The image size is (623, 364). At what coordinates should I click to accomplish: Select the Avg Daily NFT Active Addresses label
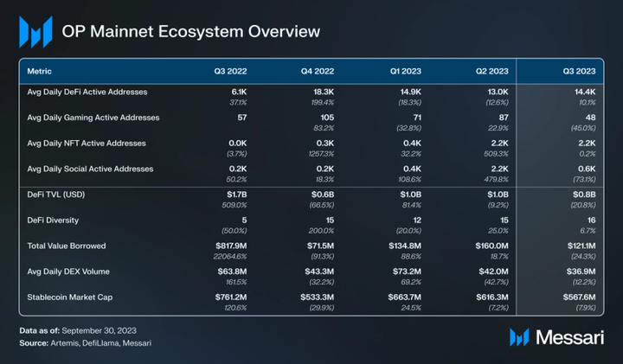tap(86, 143)
